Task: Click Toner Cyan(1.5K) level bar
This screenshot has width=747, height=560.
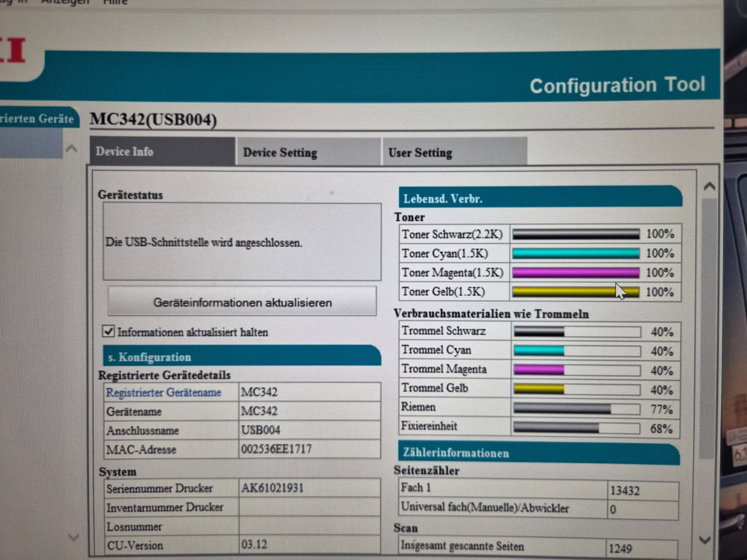Action: 576,253
